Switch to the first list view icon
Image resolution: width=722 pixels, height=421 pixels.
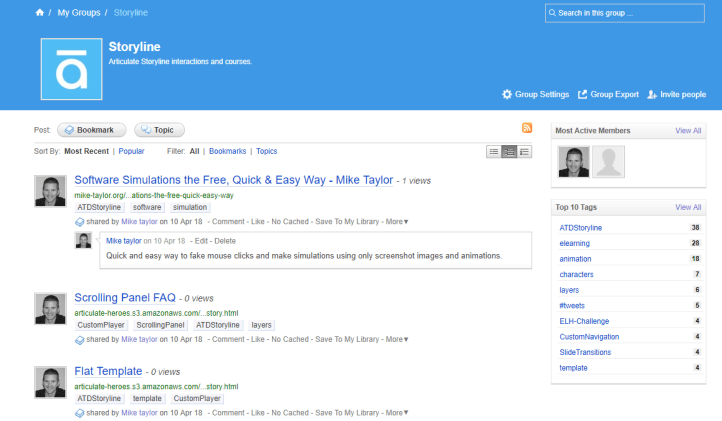click(x=493, y=151)
